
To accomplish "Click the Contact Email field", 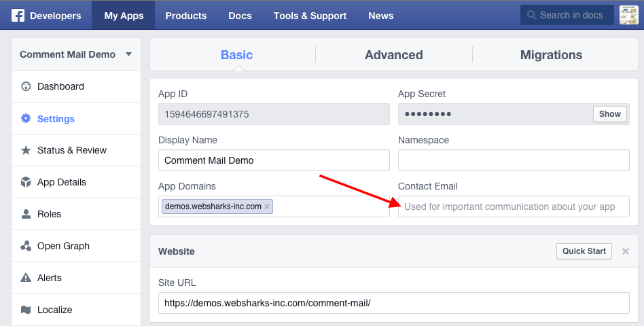I will coord(514,206).
